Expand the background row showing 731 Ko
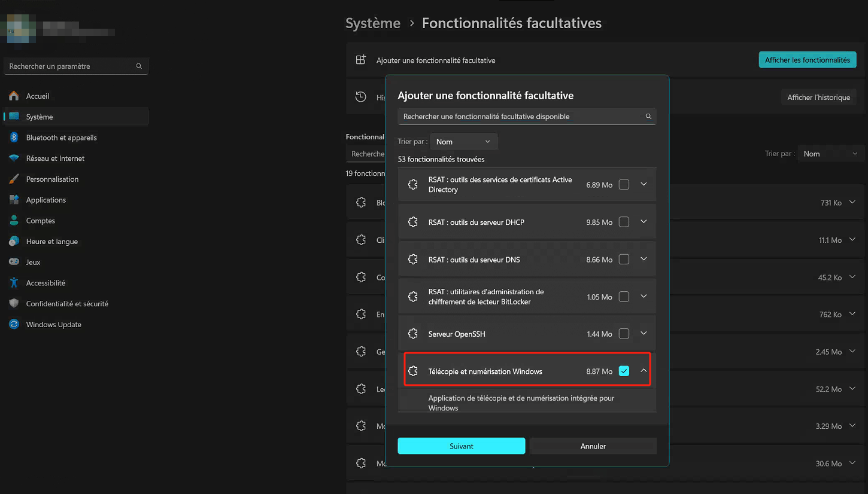 coord(852,203)
